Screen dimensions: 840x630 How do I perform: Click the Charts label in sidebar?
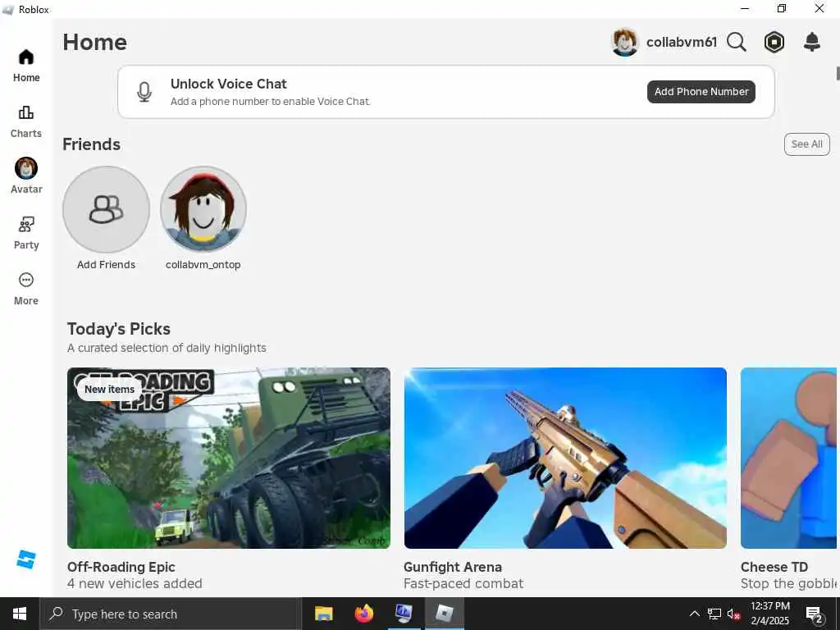click(x=25, y=134)
